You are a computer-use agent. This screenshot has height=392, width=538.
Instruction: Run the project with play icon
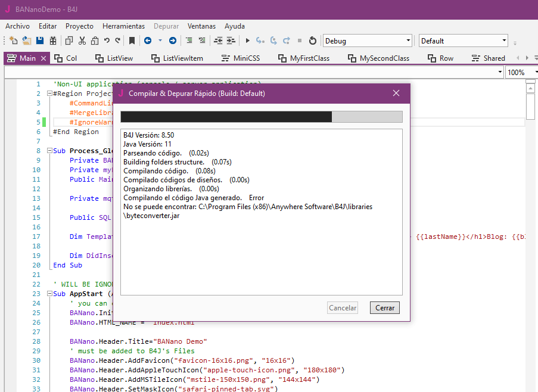(x=247, y=41)
